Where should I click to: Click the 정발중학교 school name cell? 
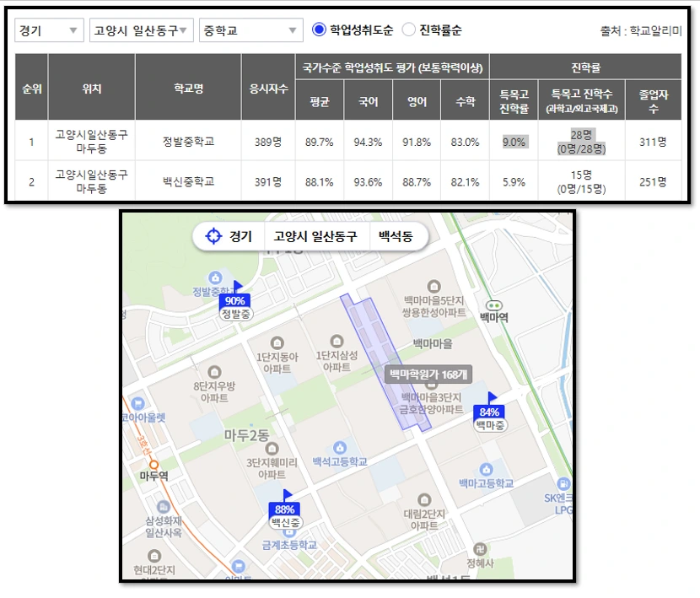(188, 142)
